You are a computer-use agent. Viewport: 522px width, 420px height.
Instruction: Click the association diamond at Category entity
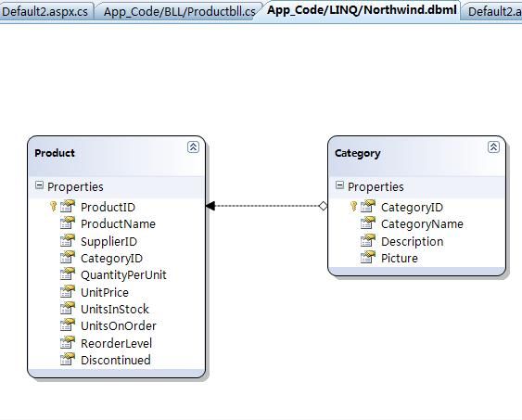[324, 206]
